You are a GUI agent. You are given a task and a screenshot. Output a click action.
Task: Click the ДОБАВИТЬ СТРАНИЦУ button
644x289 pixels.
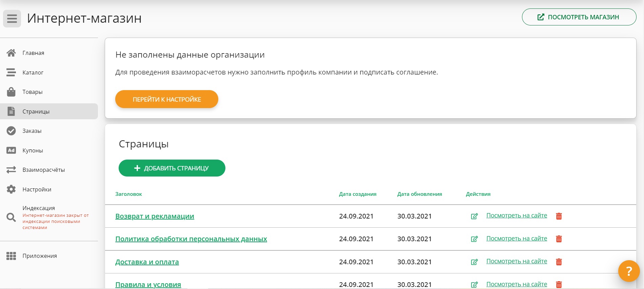point(172,168)
